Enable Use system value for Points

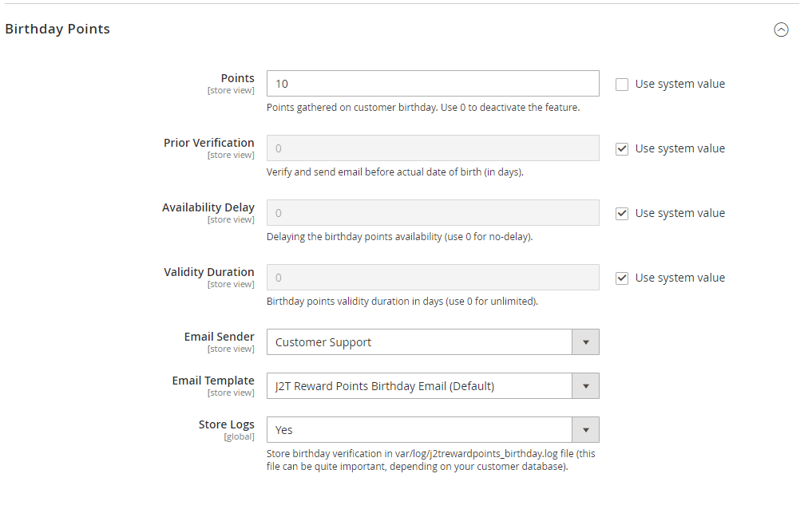click(622, 84)
